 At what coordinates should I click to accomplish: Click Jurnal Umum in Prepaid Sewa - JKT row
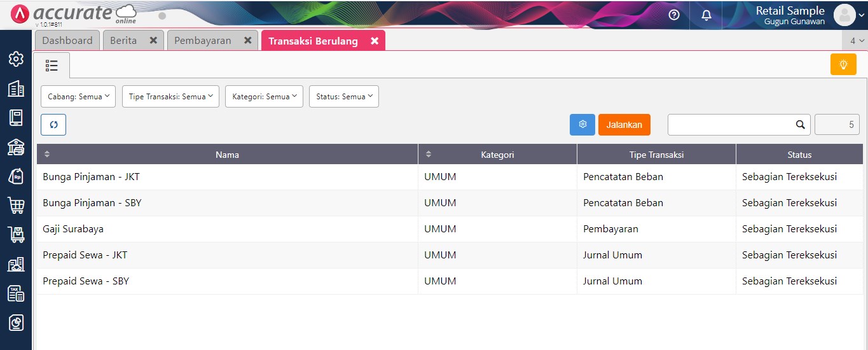click(x=612, y=255)
